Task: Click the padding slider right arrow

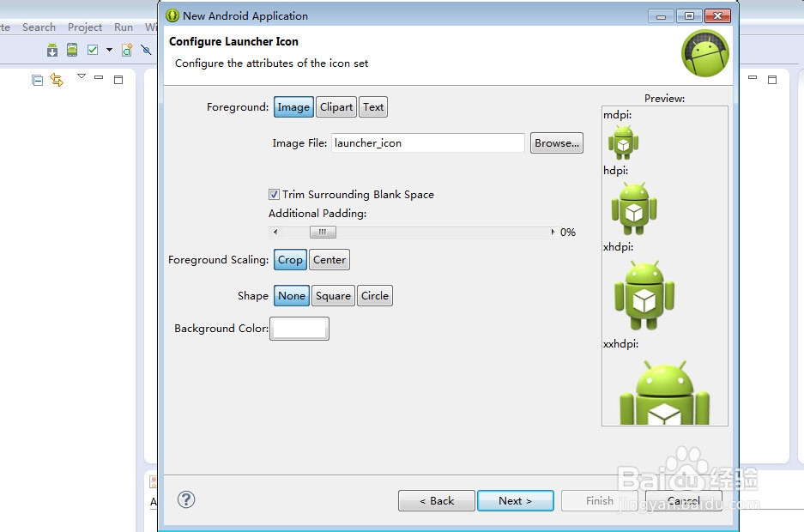Action: (x=553, y=233)
